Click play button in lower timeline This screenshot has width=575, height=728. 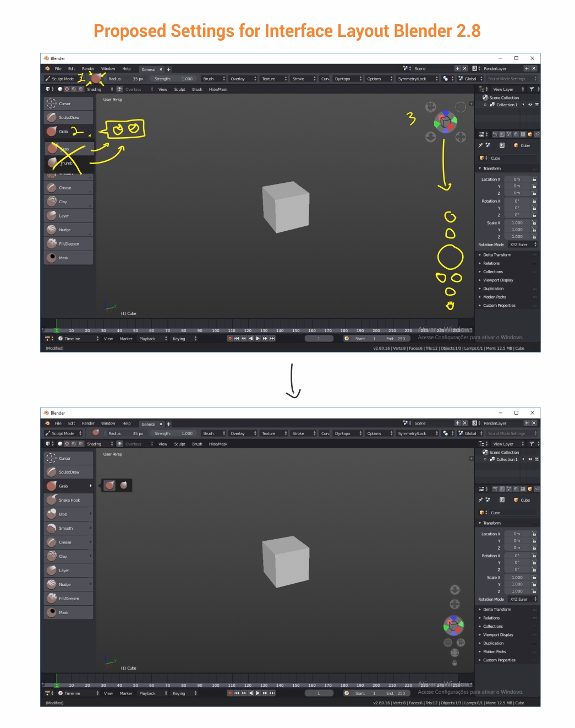click(258, 693)
